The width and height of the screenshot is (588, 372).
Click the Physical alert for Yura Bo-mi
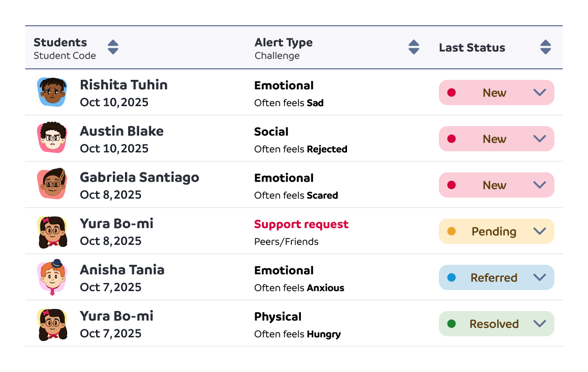pos(278,317)
